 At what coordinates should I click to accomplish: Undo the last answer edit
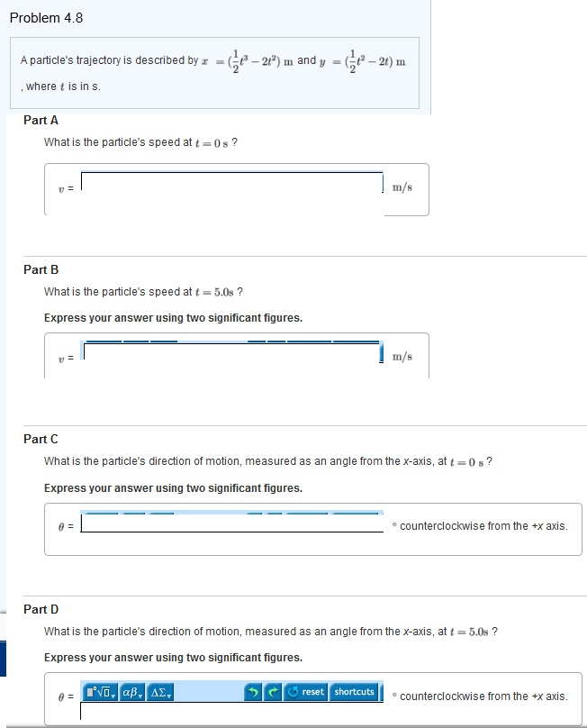255,691
